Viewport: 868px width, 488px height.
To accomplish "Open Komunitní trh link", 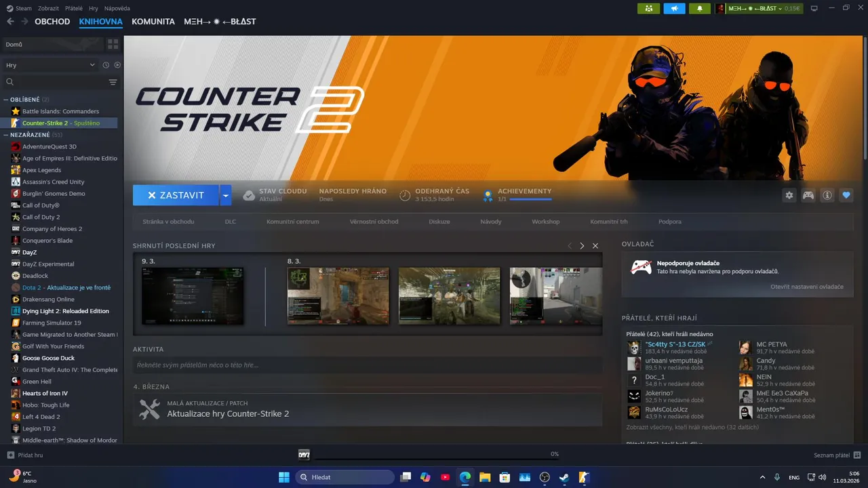I will (x=609, y=222).
